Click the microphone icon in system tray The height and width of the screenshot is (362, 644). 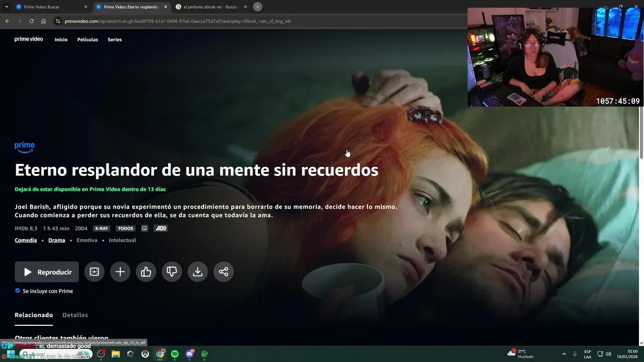point(575,354)
